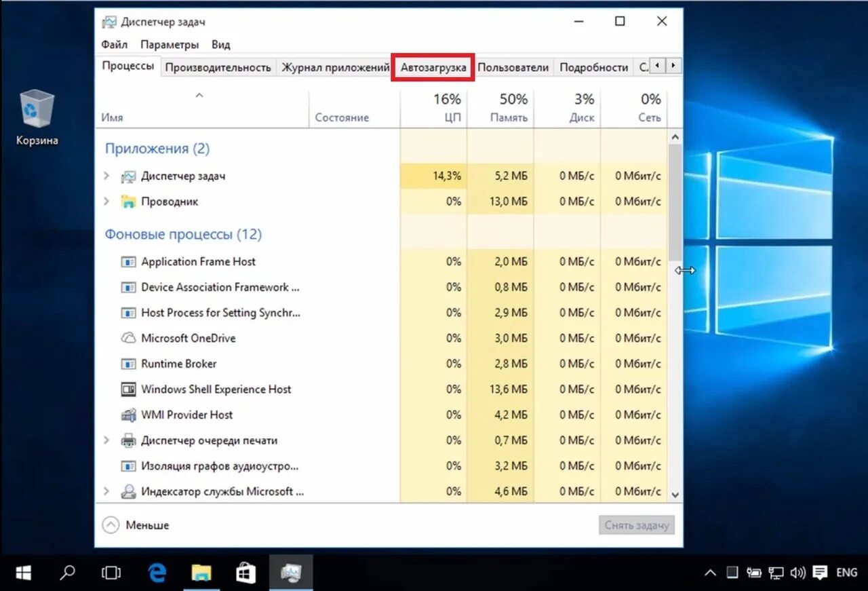The width and height of the screenshot is (868, 591).
Task: Open Task View on the taskbar
Action: 111,573
